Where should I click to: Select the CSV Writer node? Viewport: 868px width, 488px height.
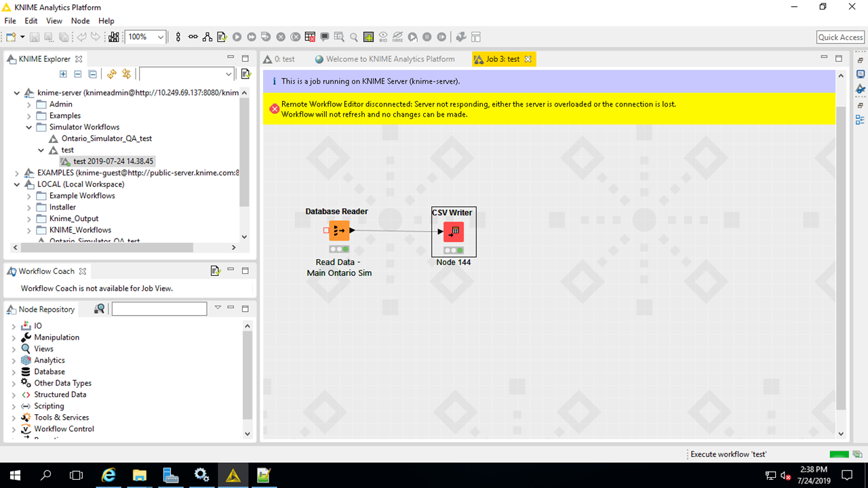pyautogui.click(x=454, y=232)
